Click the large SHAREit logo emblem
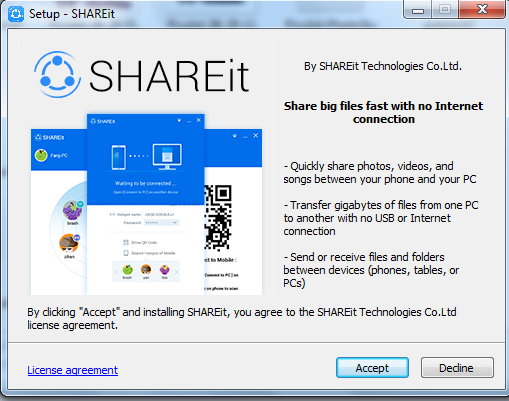Image resolution: width=509 pixels, height=401 pixels. pos(57,75)
